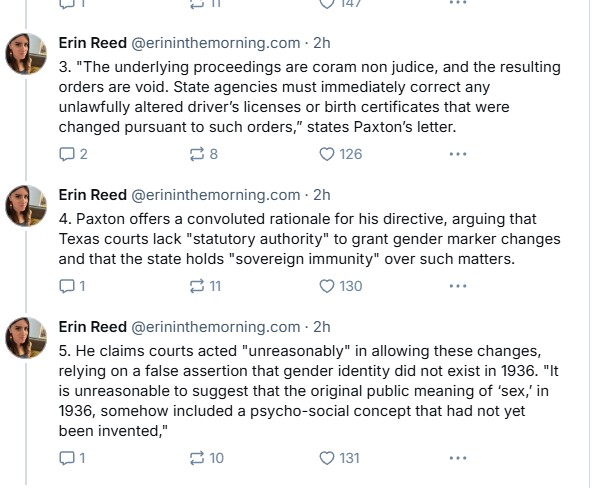612x488 pixels.
Task: Reply to post 5 about 1936 claim
Action: click(67, 458)
